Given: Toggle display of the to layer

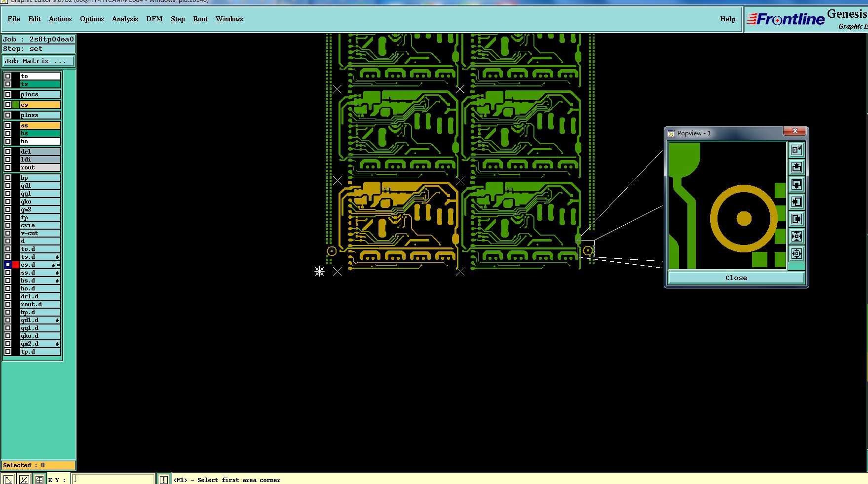Looking at the screenshot, I should click(x=8, y=76).
